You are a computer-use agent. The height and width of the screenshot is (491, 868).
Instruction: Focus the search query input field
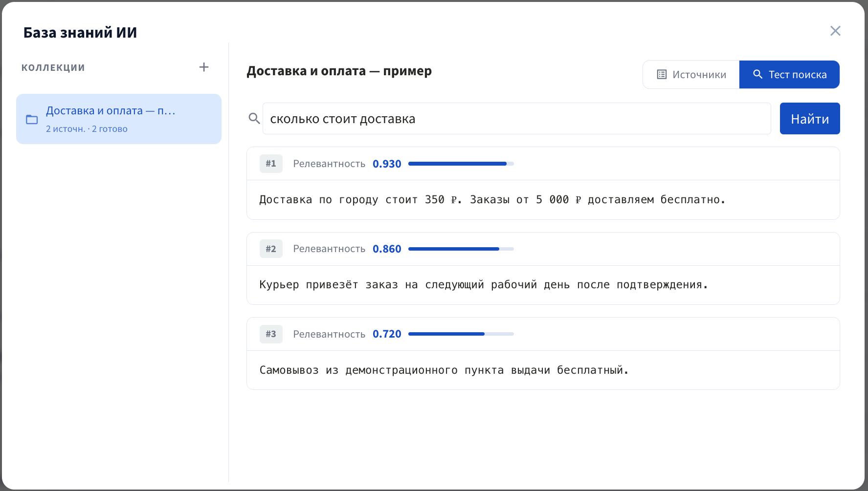516,118
